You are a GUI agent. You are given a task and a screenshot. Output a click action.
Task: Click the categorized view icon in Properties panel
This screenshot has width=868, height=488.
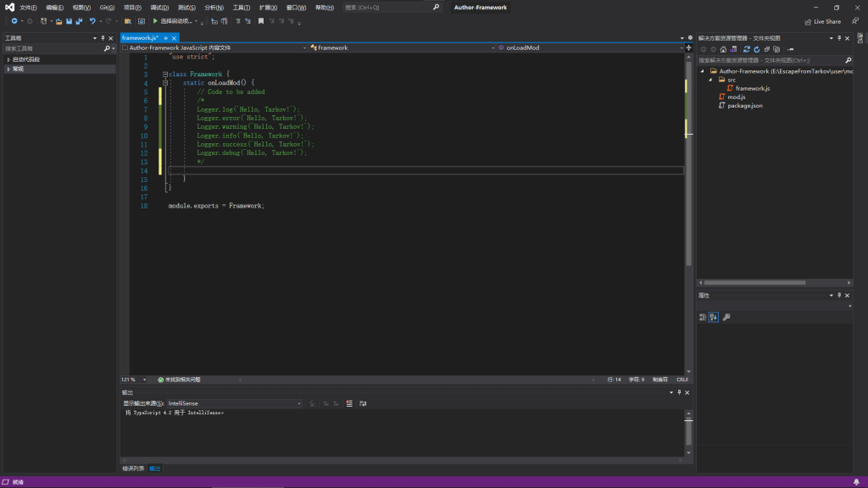[x=703, y=317]
